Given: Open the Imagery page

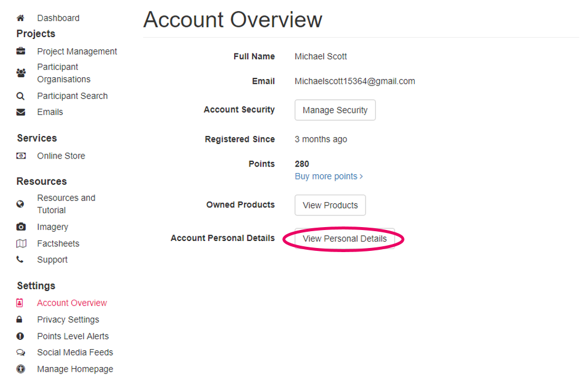Looking at the screenshot, I should [x=52, y=227].
